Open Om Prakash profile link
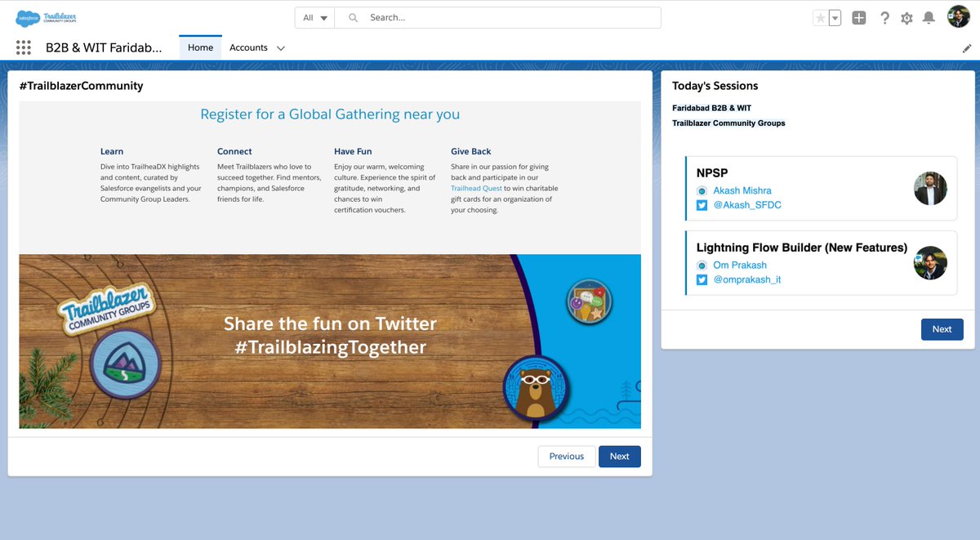Image resolution: width=980 pixels, height=540 pixels. tap(740, 265)
